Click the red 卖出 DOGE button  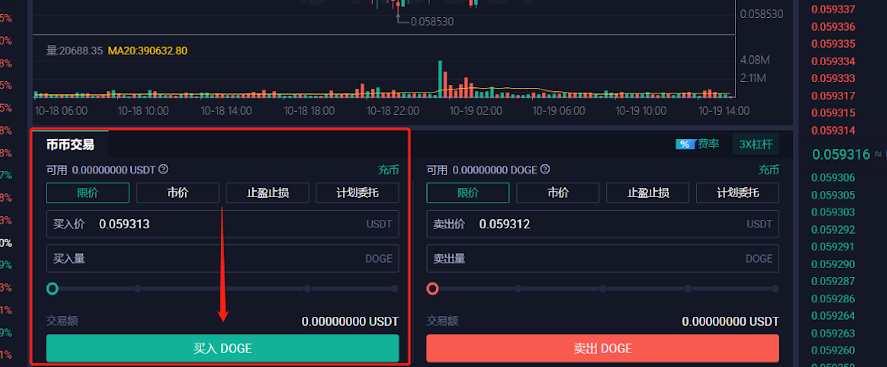(x=602, y=348)
